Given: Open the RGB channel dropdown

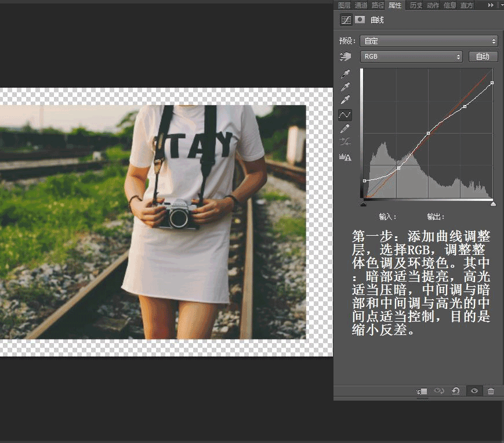Looking at the screenshot, I should click(x=411, y=56).
